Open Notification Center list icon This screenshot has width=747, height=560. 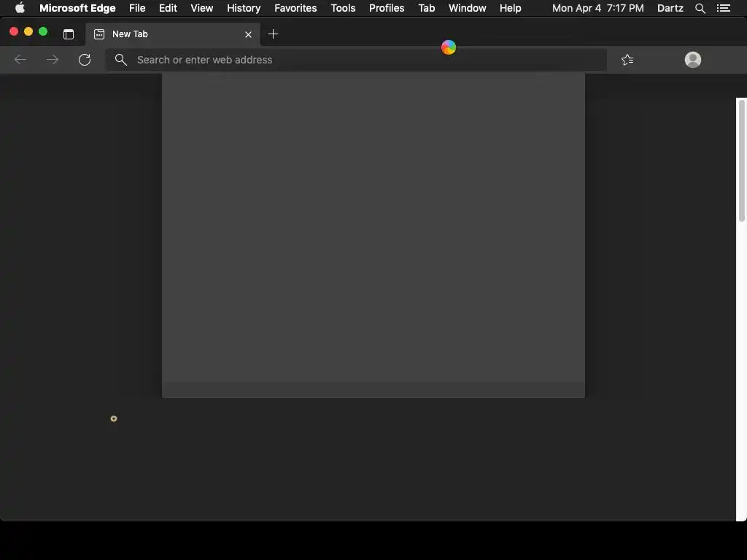coord(724,8)
